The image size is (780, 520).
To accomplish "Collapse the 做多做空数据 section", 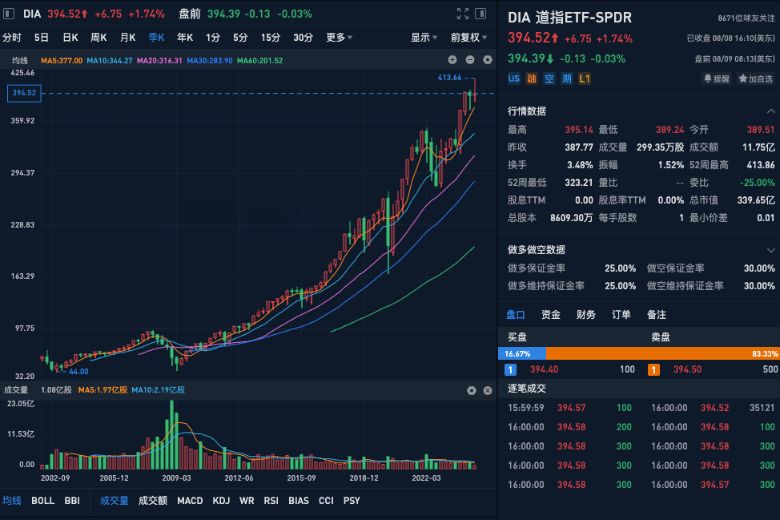I will 771,250.
